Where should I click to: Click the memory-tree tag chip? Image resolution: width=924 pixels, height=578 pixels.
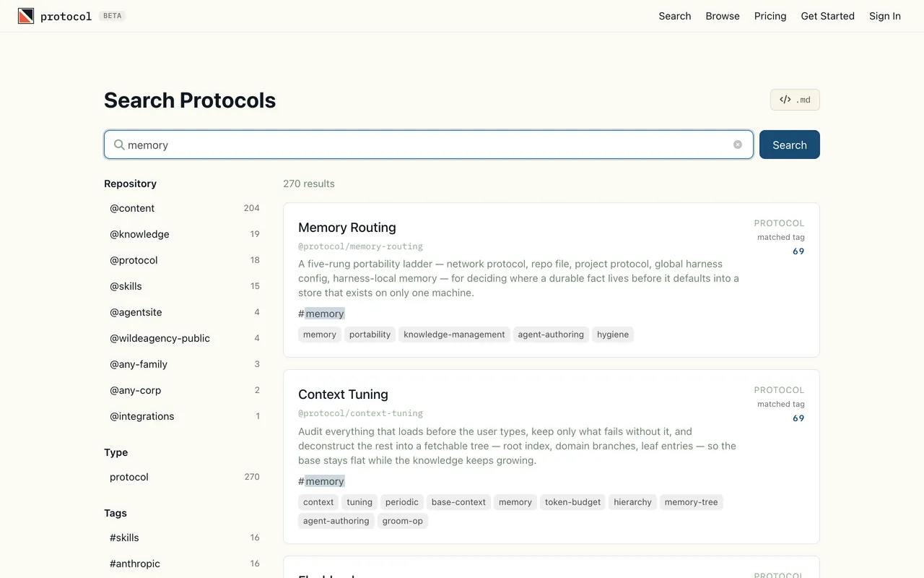(691, 502)
